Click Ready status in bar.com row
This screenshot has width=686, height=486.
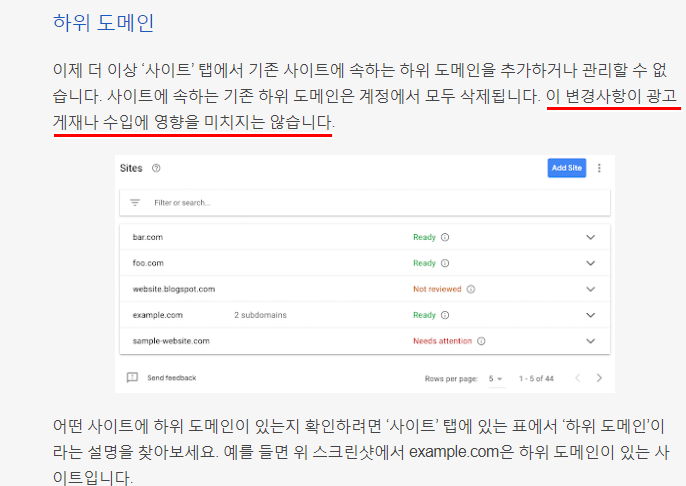point(424,237)
